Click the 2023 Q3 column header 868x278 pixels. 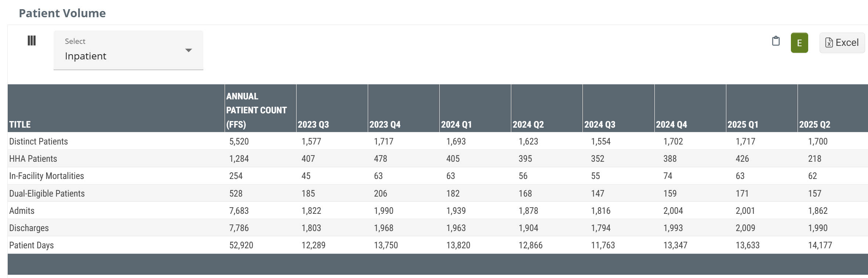click(x=313, y=124)
